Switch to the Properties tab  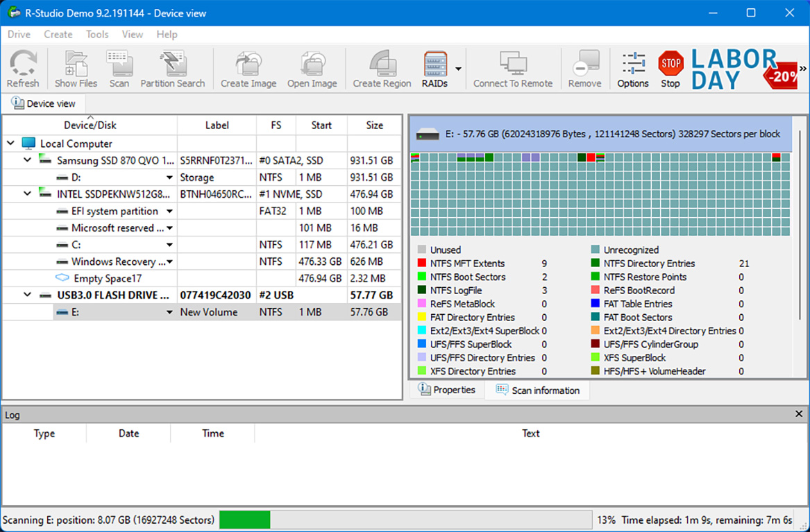coord(447,390)
